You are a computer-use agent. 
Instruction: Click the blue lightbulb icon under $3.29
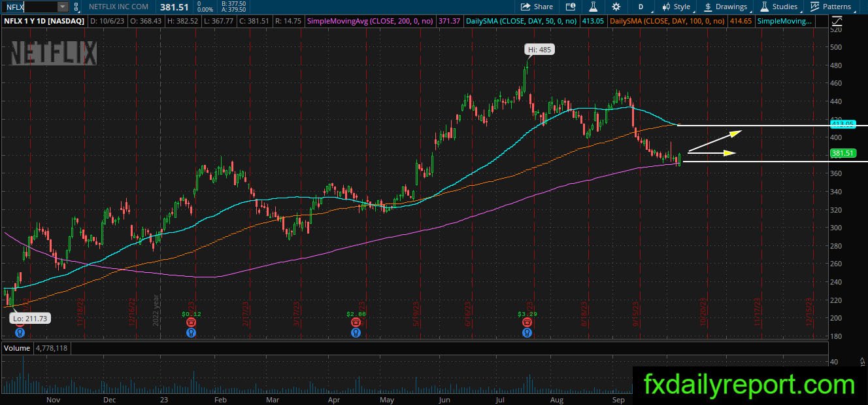pos(527,332)
